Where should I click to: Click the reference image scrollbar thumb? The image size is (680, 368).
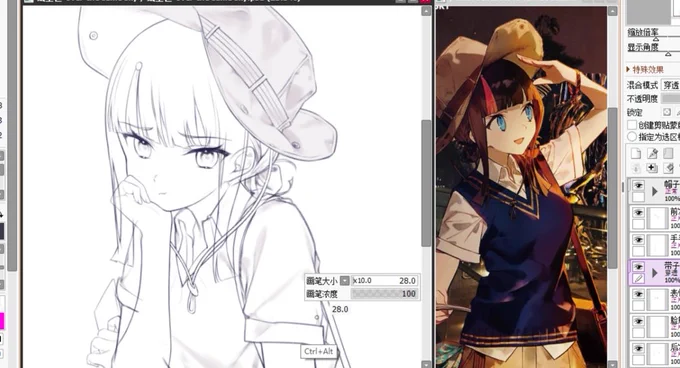point(612,189)
